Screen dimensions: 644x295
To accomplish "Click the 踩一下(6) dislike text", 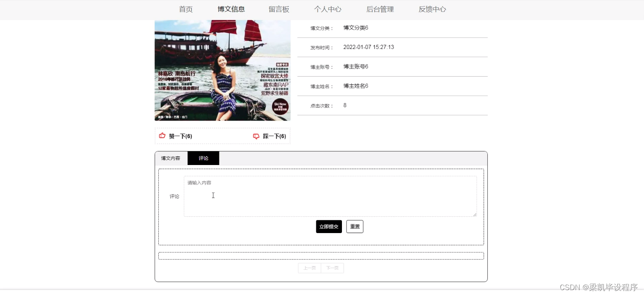I will [274, 136].
